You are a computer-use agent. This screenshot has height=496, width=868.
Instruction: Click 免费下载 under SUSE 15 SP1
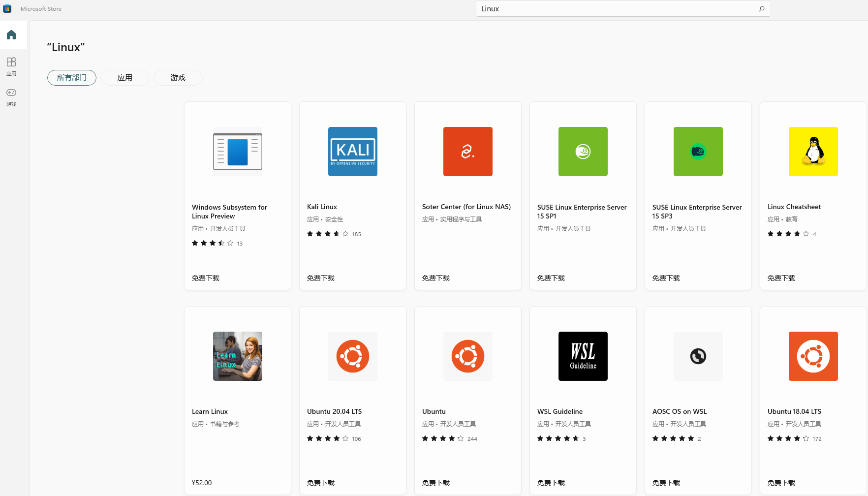click(551, 278)
